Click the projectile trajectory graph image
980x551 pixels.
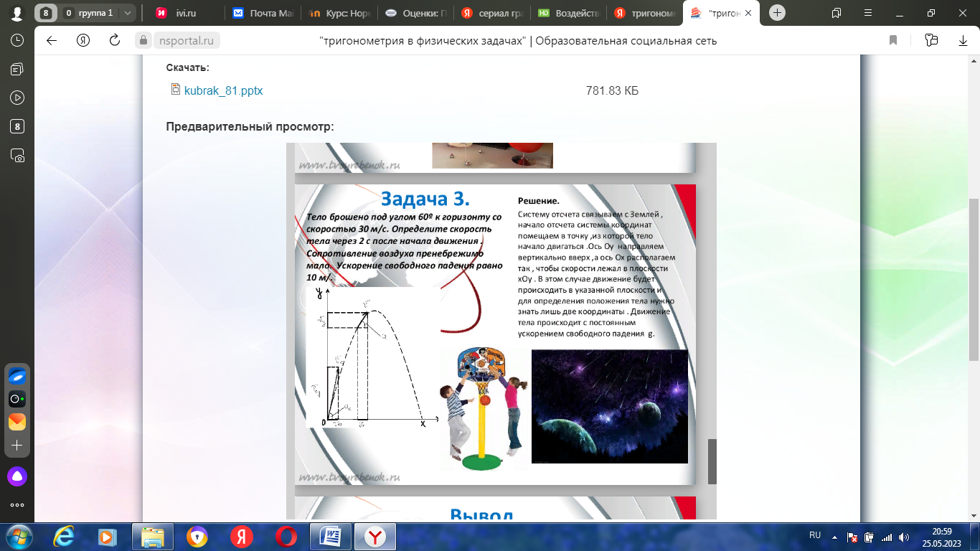tap(372, 357)
